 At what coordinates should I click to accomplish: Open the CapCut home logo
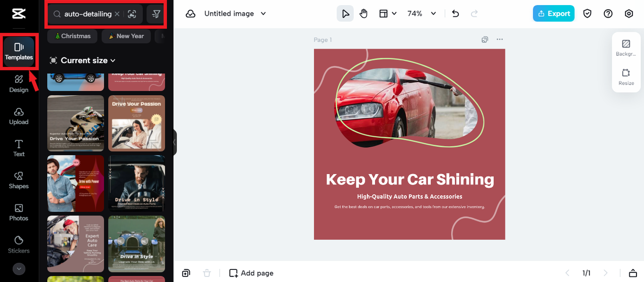[x=19, y=14]
